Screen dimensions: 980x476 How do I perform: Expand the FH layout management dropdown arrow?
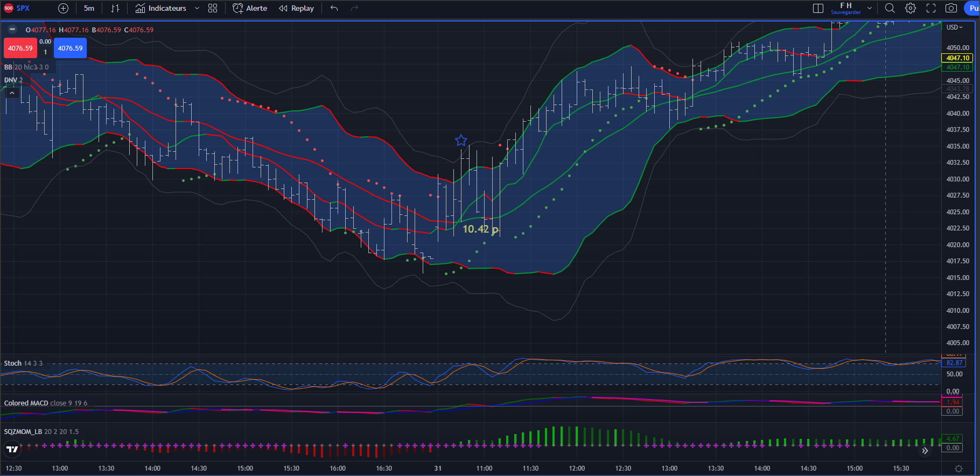(870, 8)
